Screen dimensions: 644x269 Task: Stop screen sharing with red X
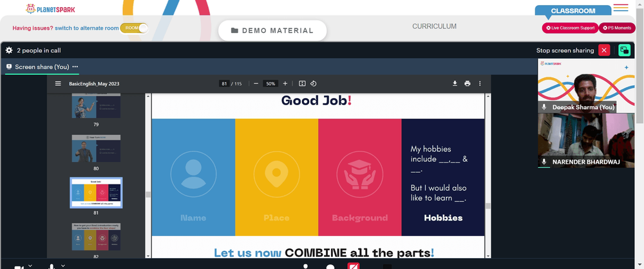[604, 50]
